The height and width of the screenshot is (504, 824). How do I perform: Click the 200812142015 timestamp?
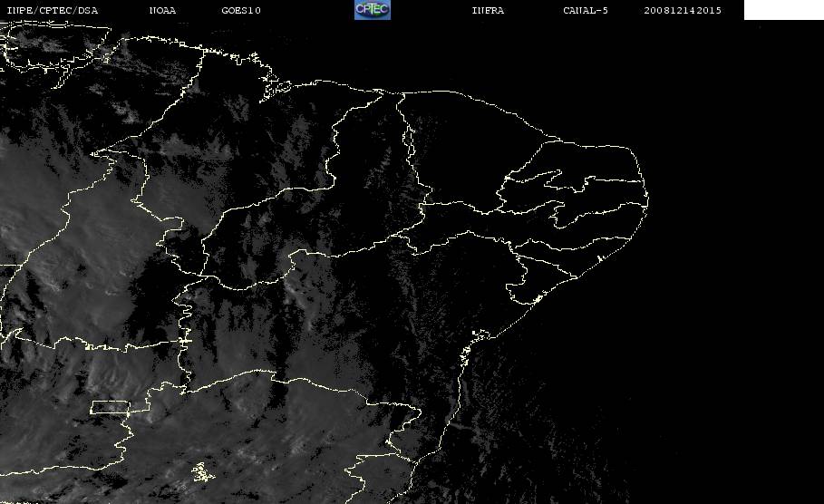(x=683, y=11)
